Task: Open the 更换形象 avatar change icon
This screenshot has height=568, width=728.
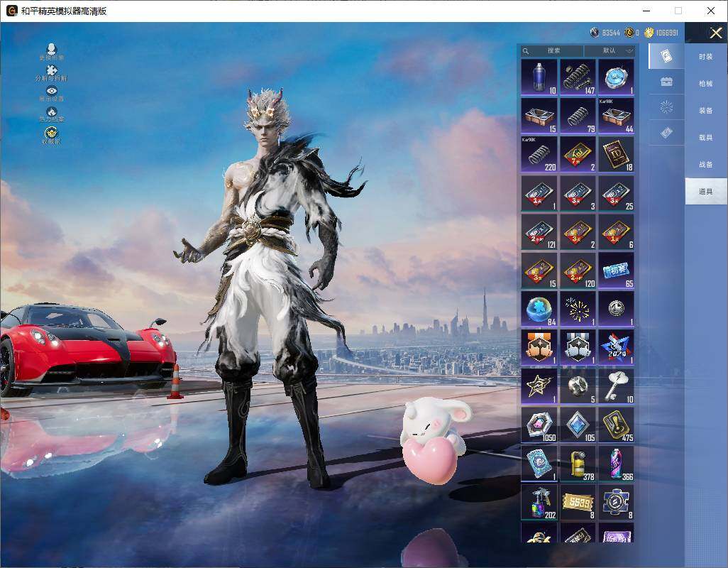Action: tap(52, 52)
